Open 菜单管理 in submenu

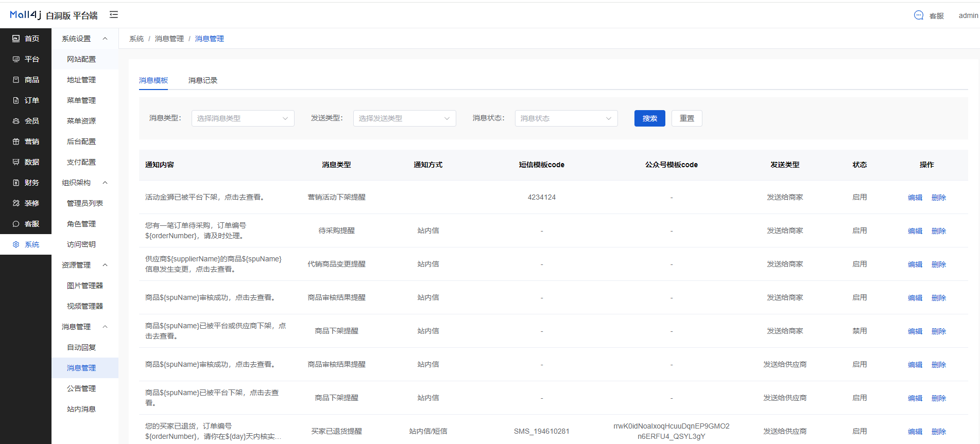click(x=85, y=100)
